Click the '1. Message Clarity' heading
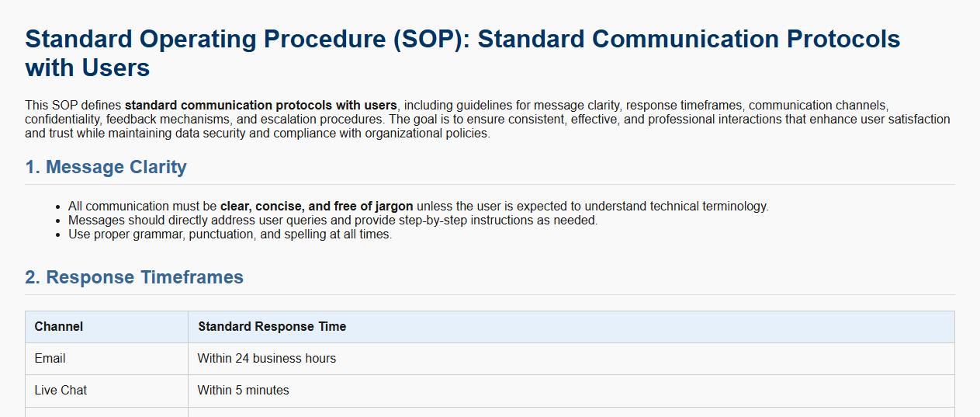980x417 pixels. tap(106, 167)
